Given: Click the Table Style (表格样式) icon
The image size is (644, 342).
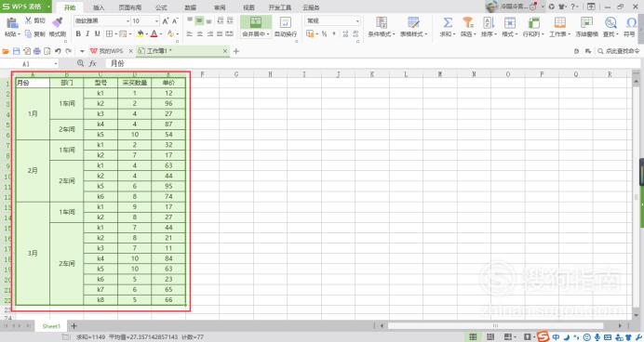Looking at the screenshot, I should tap(413, 22).
